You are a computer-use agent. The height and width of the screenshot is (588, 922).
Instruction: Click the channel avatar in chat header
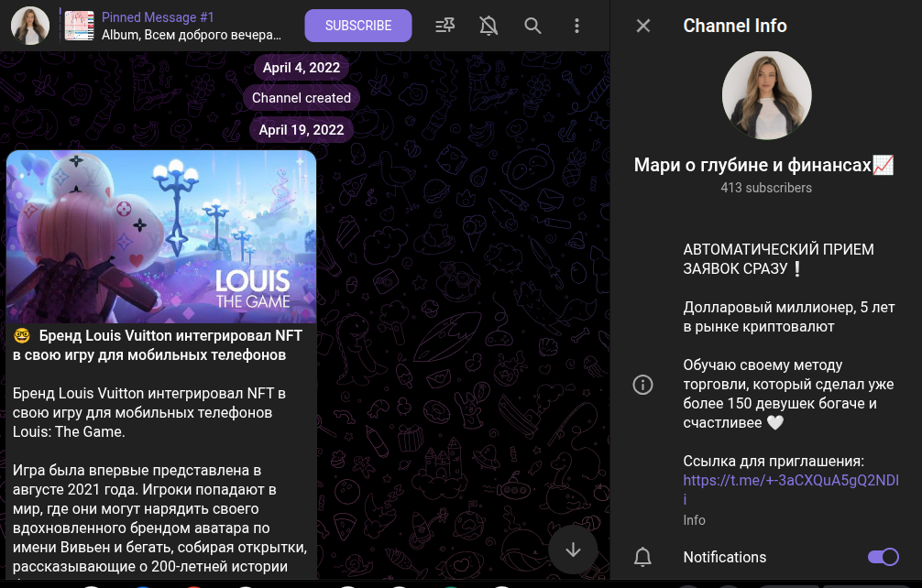click(x=30, y=26)
